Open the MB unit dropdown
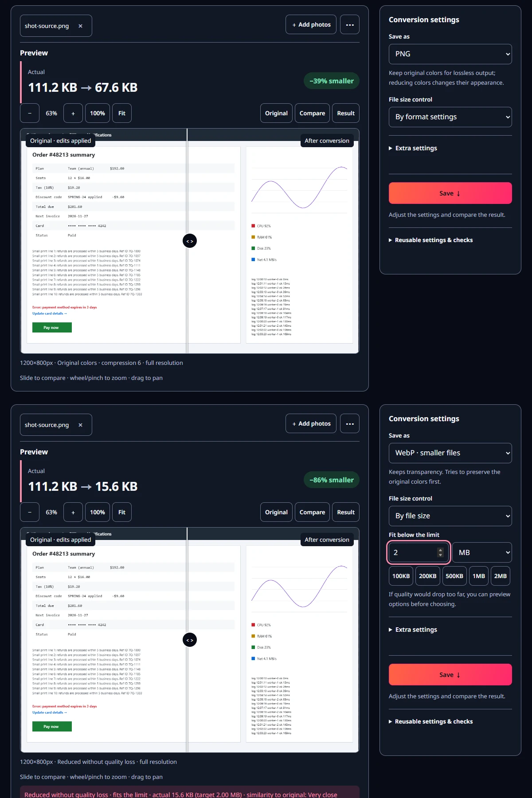The width and height of the screenshot is (532, 798). 482,553
